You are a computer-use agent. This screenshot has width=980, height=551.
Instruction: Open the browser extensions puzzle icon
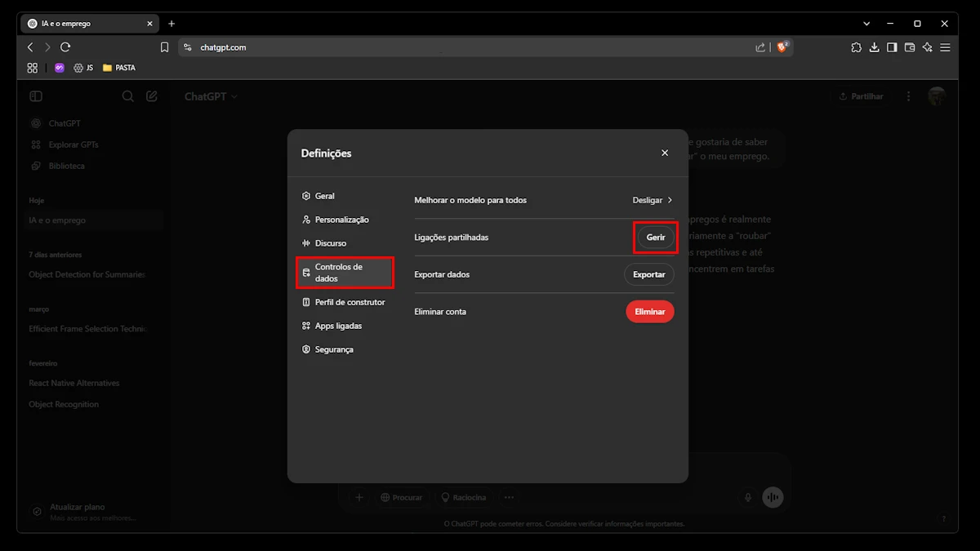tap(856, 47)
